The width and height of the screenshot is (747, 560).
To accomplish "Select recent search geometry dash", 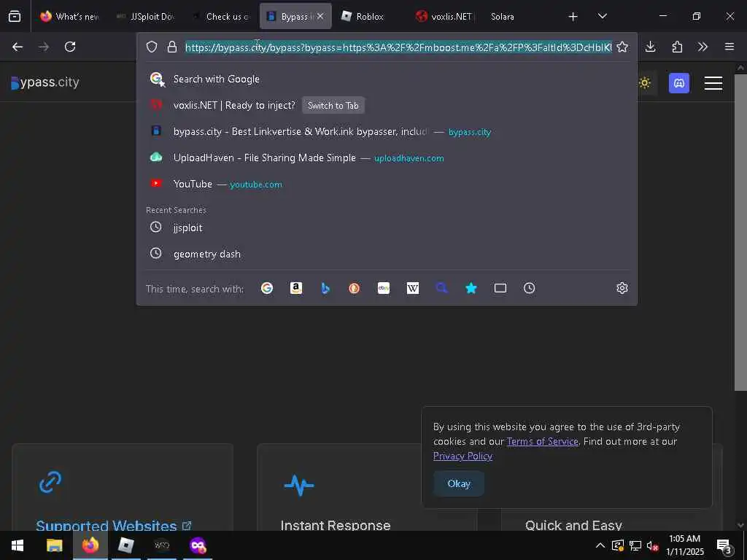I will (x=387, y=254).
